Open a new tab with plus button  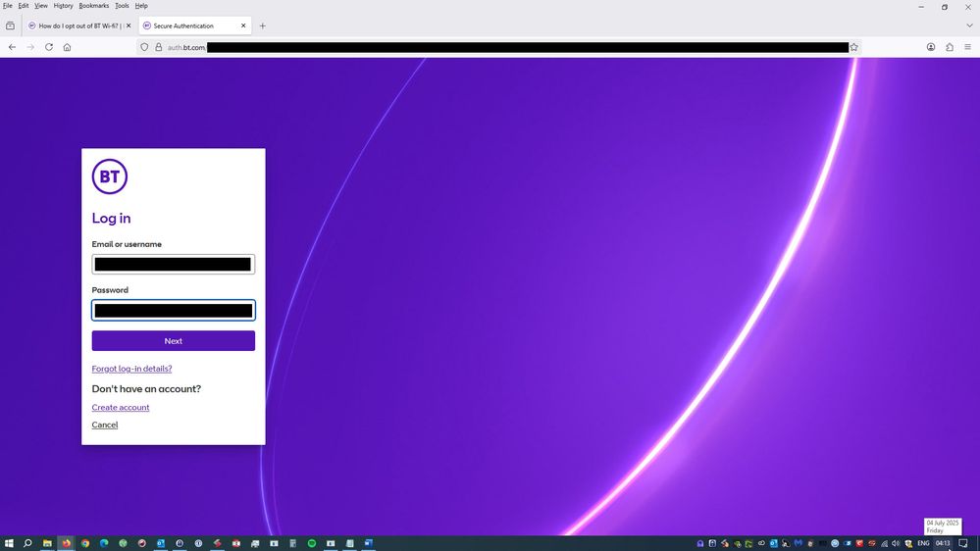tap(262, 25)
